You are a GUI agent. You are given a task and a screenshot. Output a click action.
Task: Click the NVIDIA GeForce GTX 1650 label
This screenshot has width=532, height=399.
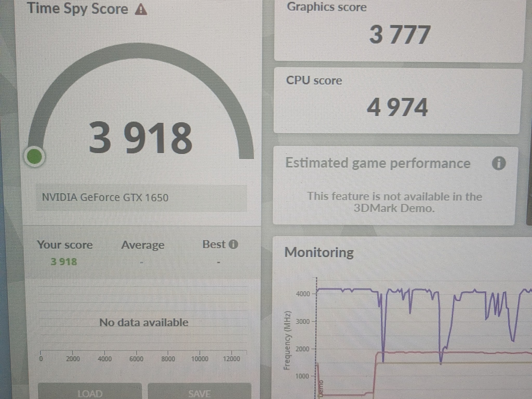coord(105,197)
